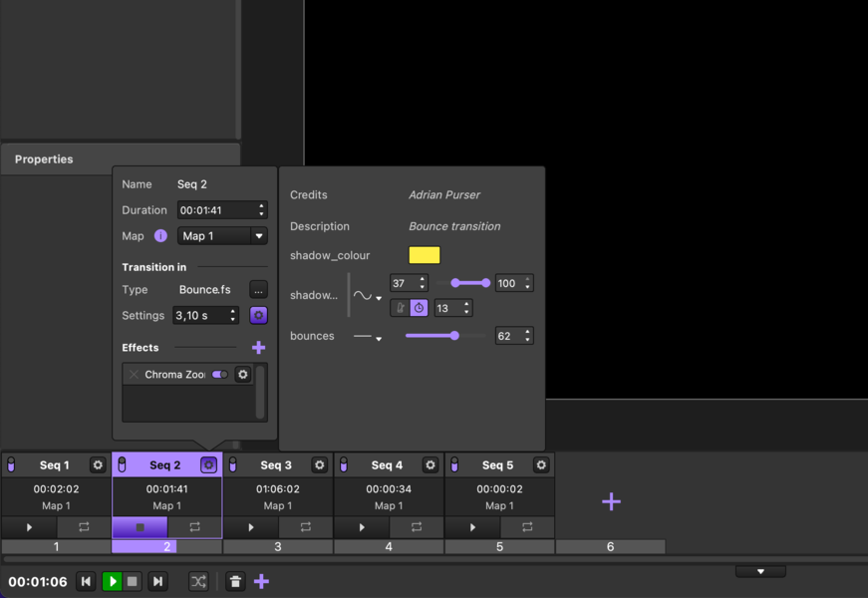Select timeline slot number 1

tap(56, 546)
